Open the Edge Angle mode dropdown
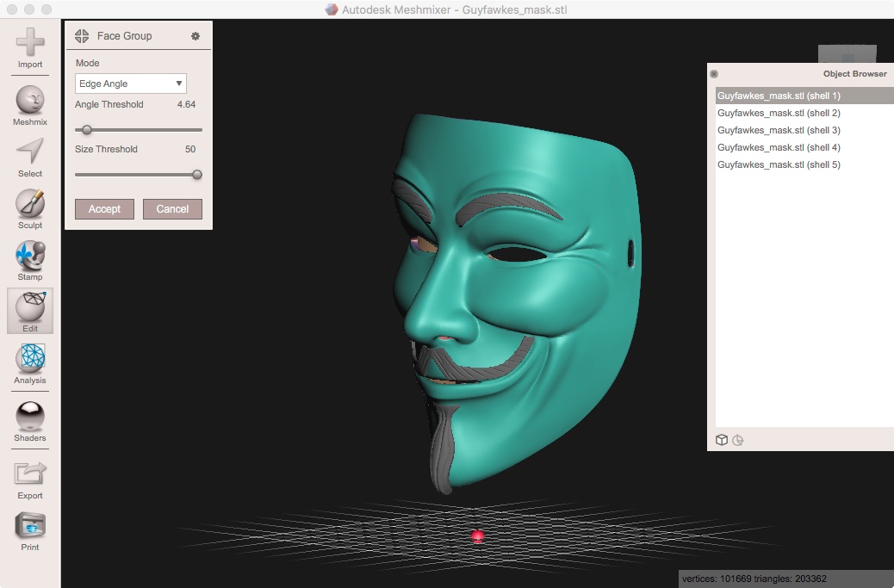This screenshot has height=588, width=894. pyautogui.click(x=131, y=84)
